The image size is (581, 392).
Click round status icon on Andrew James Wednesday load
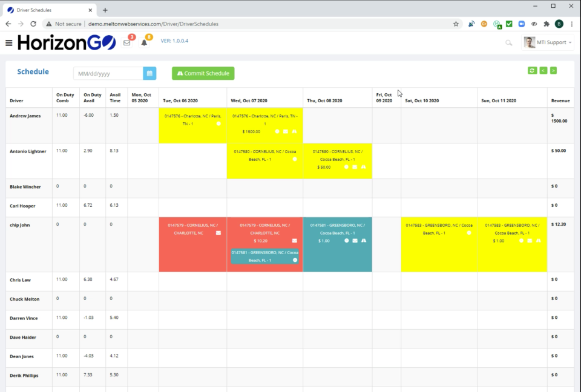point(277,131)
